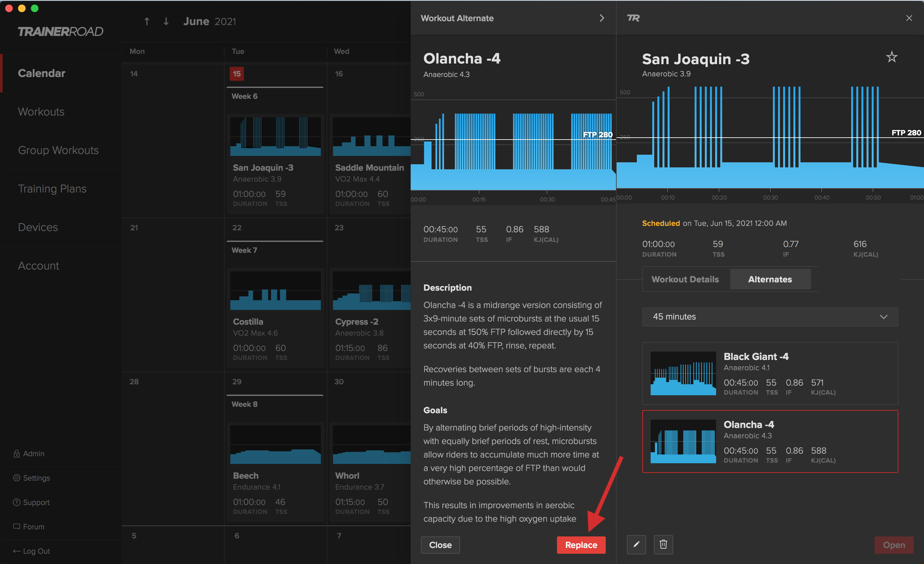Click date 22 on the calendar
924x564 pixels.
coord(237,228)
